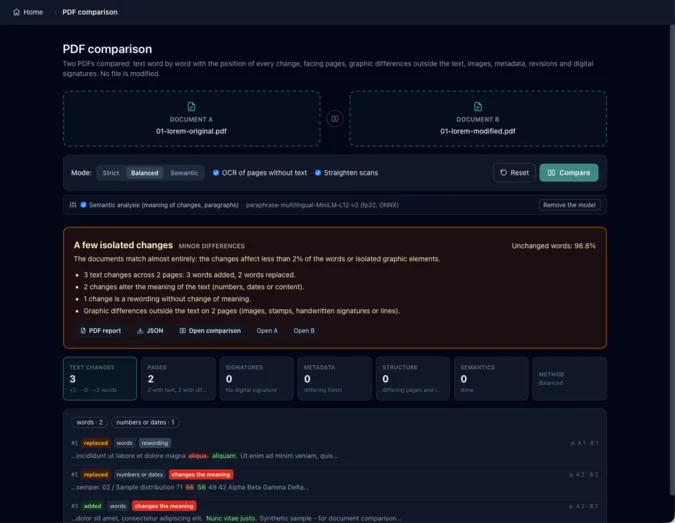
Task: Open the Structure tab
Action: [413, 378]
